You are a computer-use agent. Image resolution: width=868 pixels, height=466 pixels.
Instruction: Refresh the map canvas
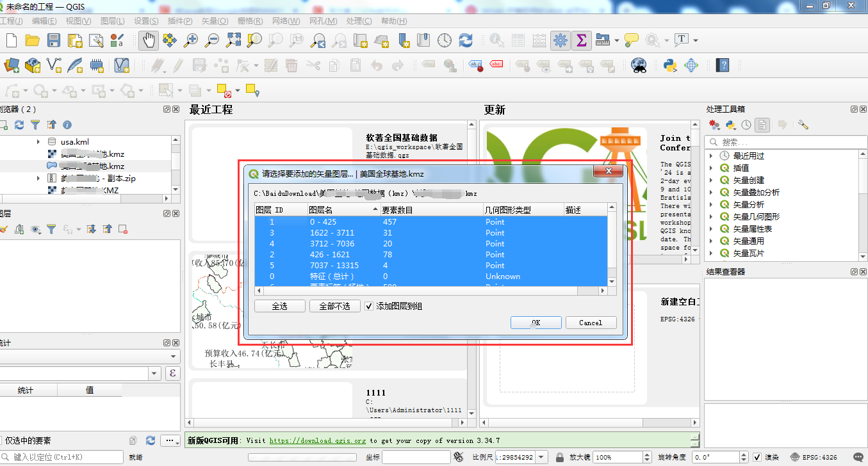tap(466, 40)
